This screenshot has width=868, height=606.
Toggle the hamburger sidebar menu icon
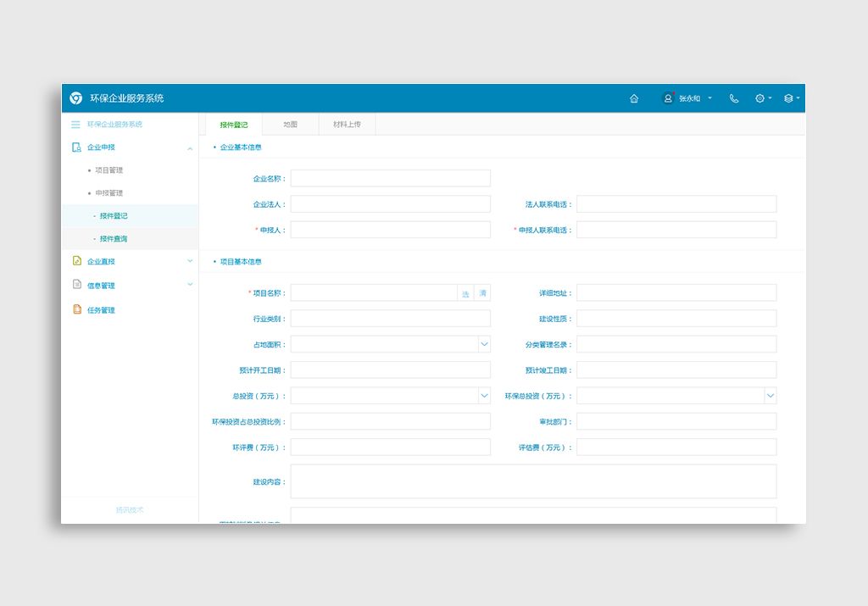[x=75, y=125]
